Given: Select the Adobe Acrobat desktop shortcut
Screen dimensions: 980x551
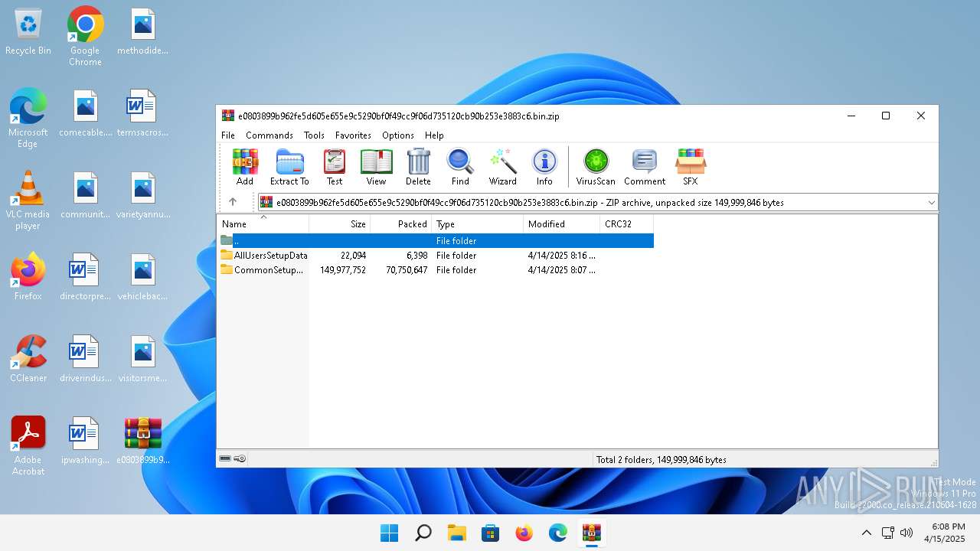Looking at the screenshot, I should tap(28, 445).
